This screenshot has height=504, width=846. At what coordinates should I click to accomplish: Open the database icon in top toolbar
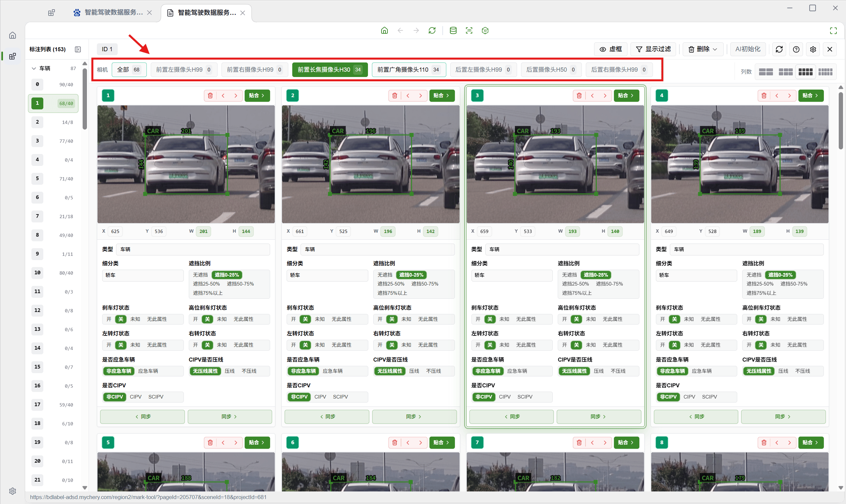tap(453, 30)
